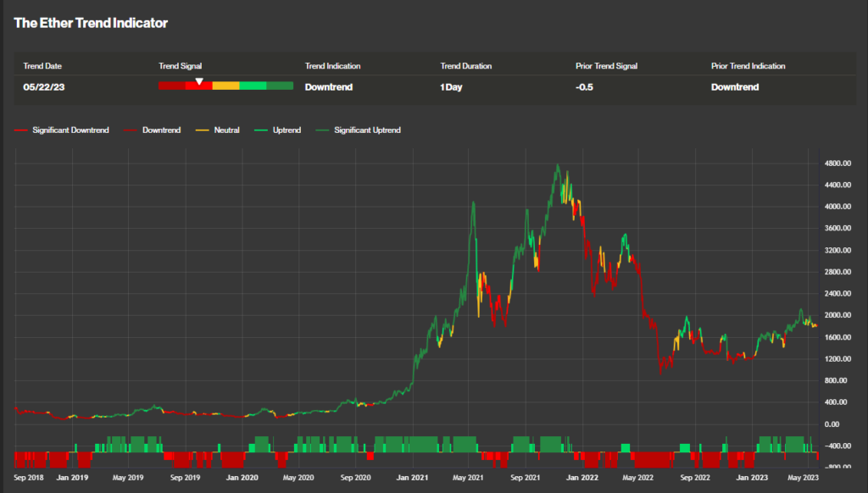868x493 pixels.
Task: Click the May 2019 x-axis label
Action: pos(128,478)
